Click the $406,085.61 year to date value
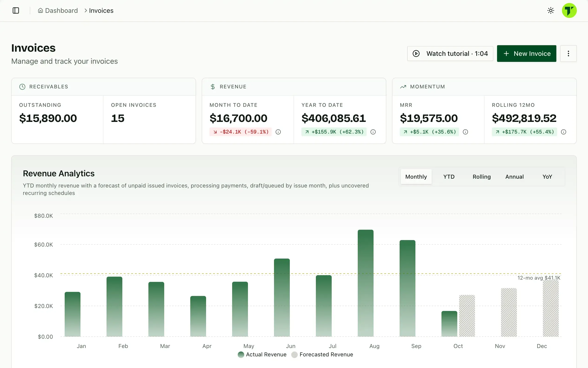 click(x=334, y=118)
